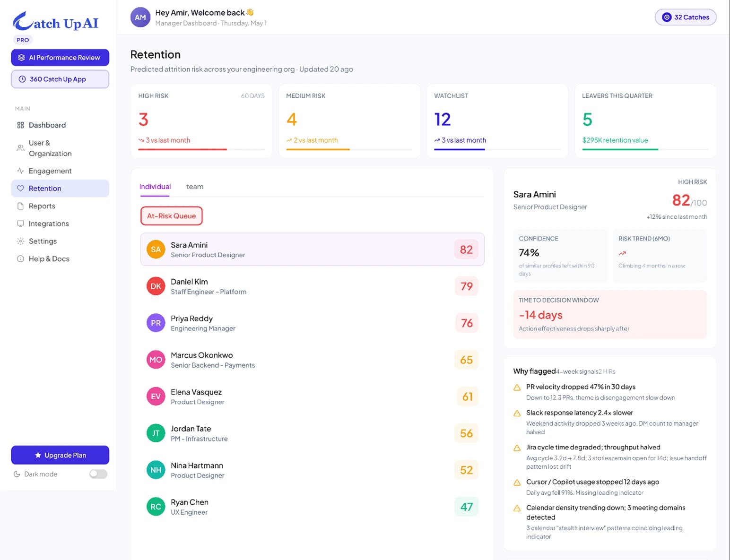Click the Time to Decision Window card
The image size is (730, 560).
click(x=610, y=314)
